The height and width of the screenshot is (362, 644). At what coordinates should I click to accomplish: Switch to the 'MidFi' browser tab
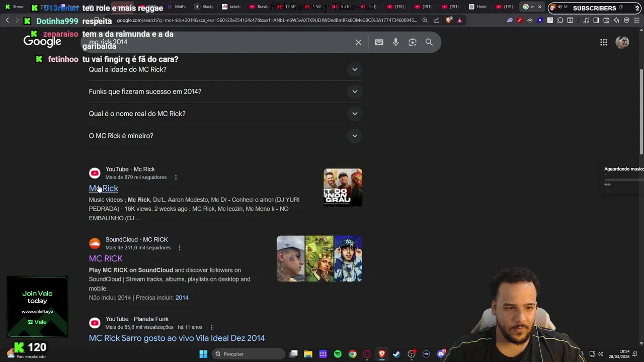pos(176,7)
